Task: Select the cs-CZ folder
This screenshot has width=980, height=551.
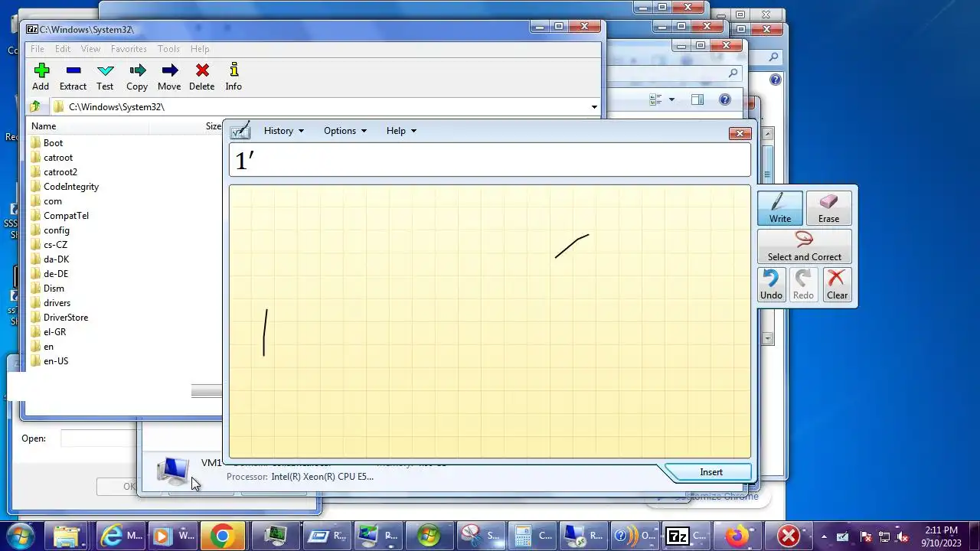Action: 55,245
